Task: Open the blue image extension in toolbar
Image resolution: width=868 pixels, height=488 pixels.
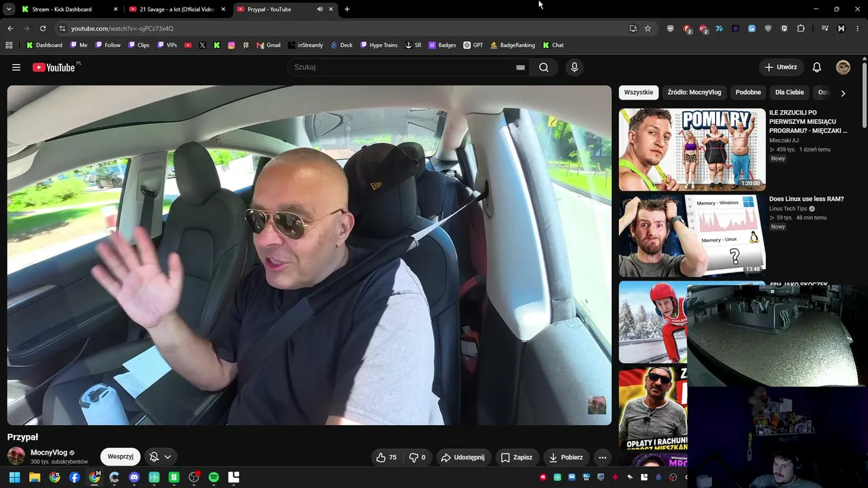Action: tap(752, 28)
